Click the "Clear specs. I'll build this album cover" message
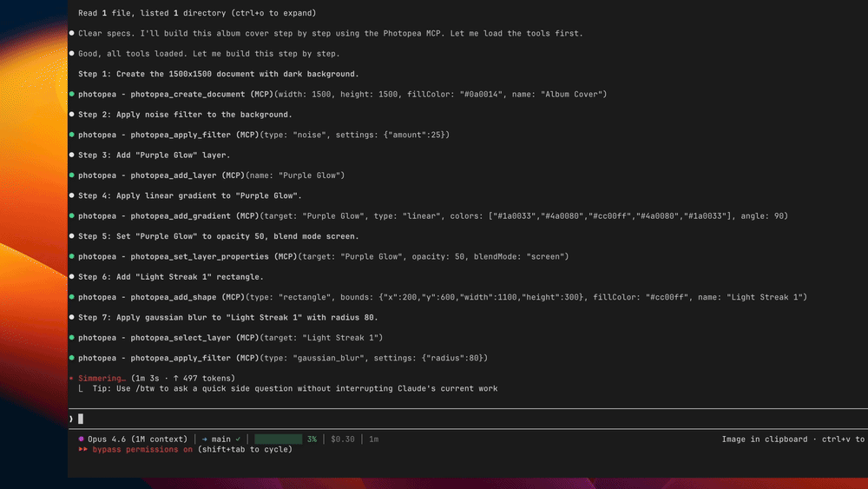 click(x=331, y=33)
